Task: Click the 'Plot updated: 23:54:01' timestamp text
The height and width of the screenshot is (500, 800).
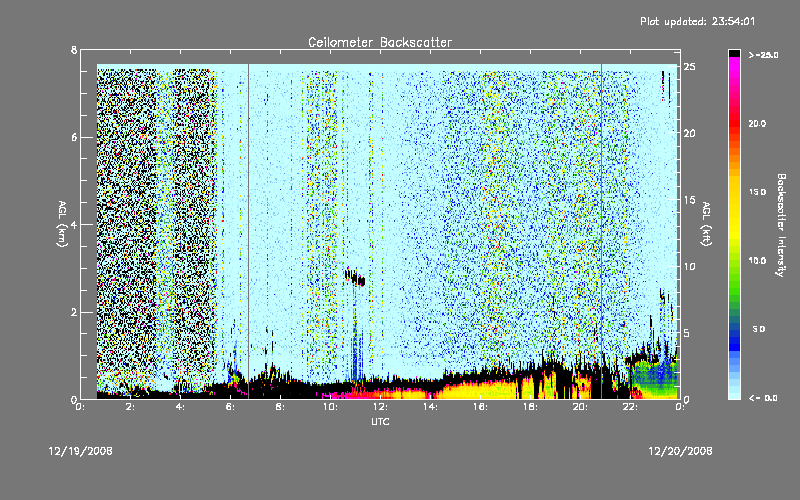Action: pos(697,21)
